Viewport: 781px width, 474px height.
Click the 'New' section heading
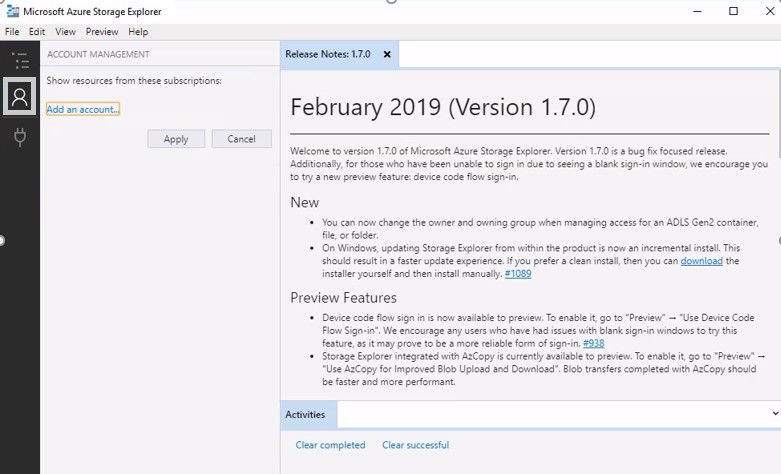click(304, 203)
